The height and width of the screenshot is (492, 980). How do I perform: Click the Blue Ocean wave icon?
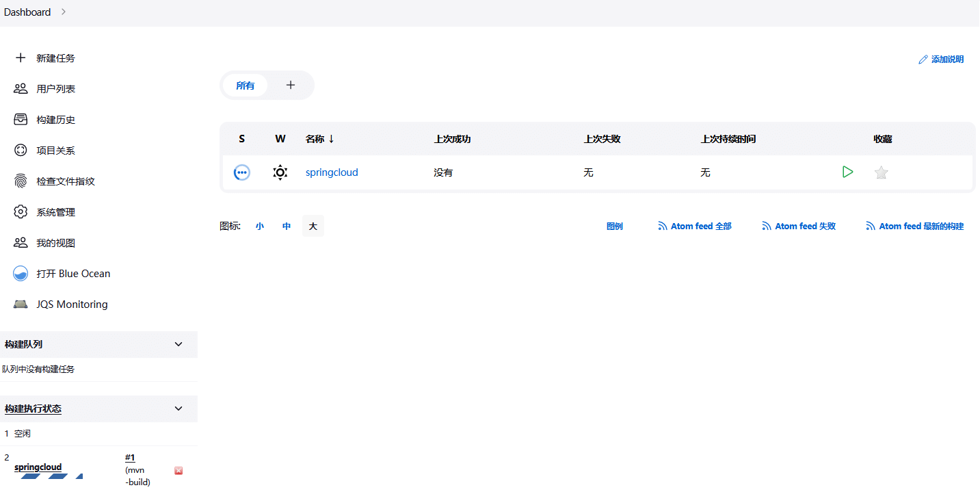click(21, 274)
